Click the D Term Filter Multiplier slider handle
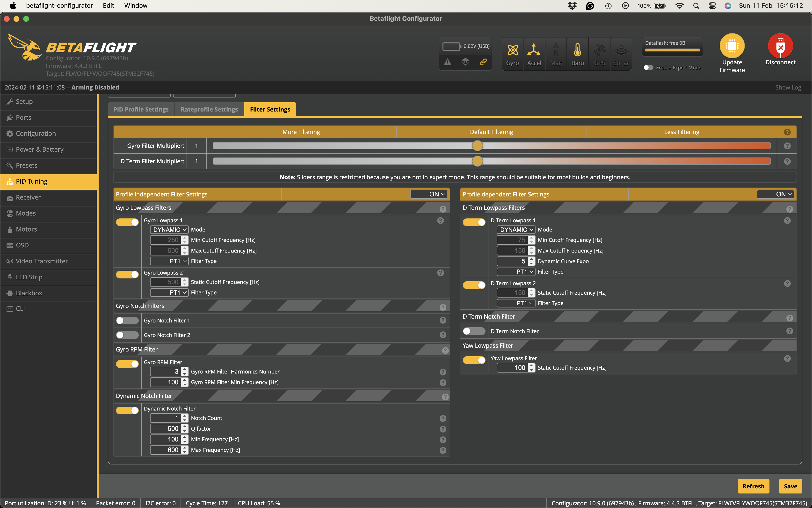Image resolution: width=812 pixels, height=508 pixels. (477, 161)
